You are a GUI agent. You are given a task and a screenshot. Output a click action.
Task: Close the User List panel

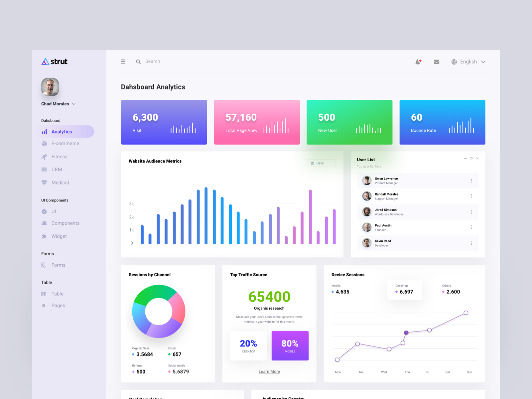(477, 158)
